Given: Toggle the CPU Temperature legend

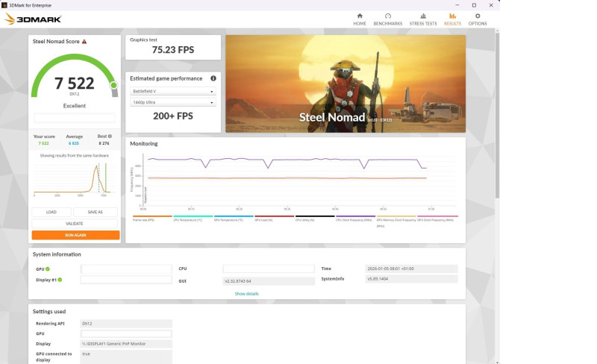Looking at the screenshot, I should (x=193, y=219).
